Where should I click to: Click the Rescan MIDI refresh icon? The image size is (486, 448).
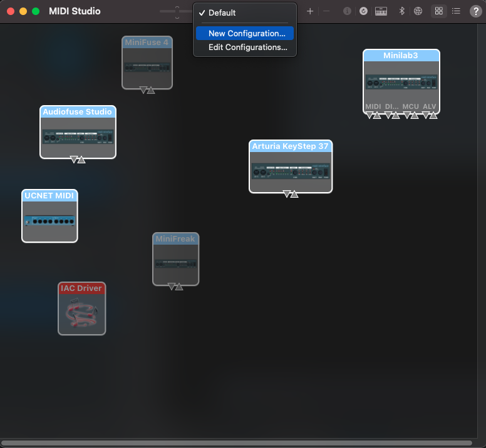click(363, 11)
